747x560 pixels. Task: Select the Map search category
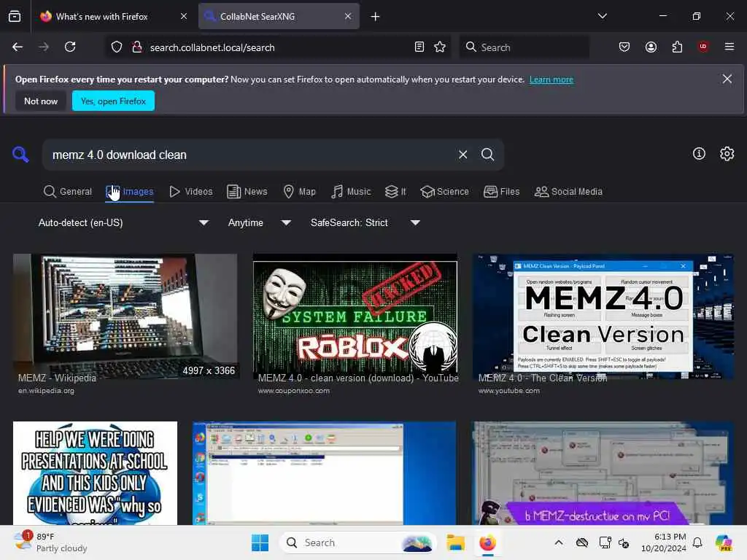[299, 192]
